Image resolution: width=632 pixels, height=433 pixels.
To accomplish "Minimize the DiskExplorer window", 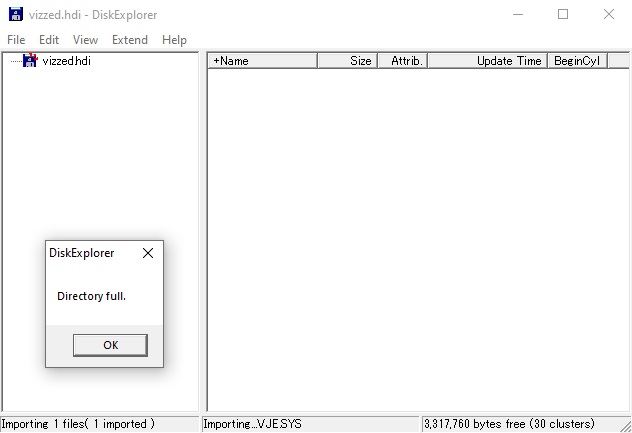I will tap(517, 15).
